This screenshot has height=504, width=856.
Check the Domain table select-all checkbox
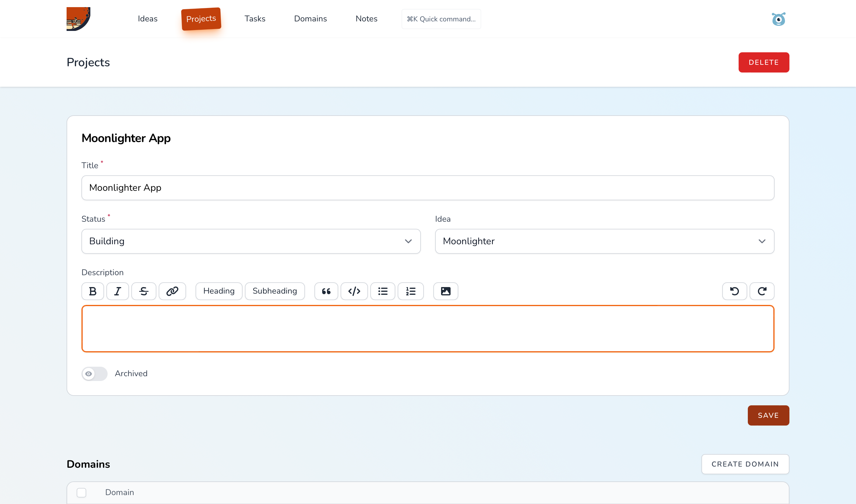tap(81, 492)
